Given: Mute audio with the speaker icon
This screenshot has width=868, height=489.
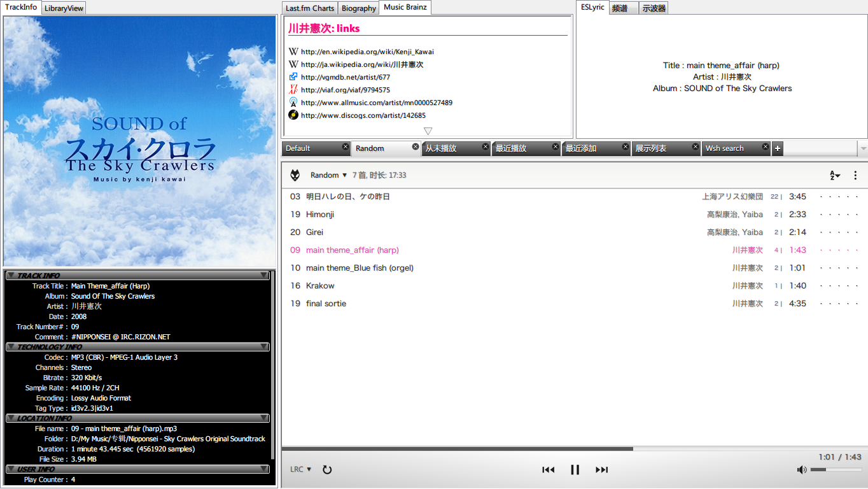Looking at the screenshot, I should click(802, 470).
